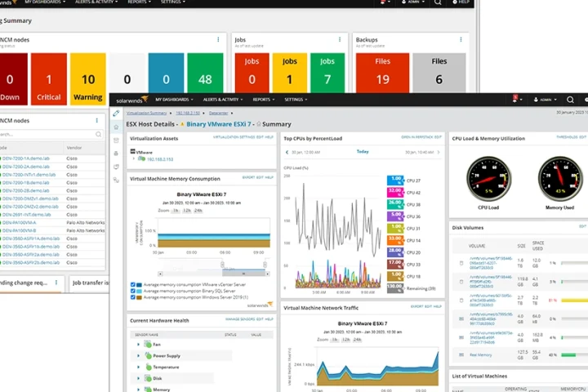Expand the Fan sensor row
This screenshot has width=588, height=392.
pos(139,345)
